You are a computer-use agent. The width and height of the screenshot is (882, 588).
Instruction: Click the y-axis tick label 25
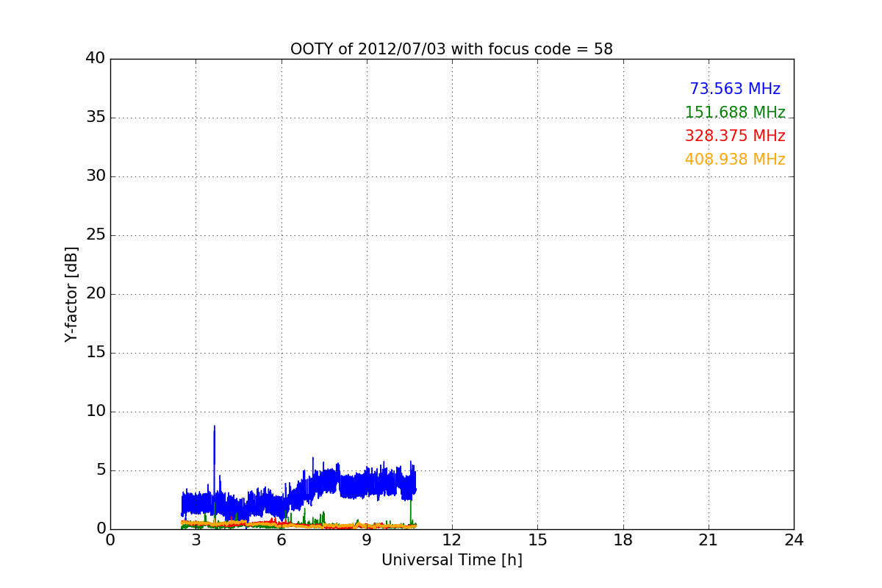pos(96,235)
